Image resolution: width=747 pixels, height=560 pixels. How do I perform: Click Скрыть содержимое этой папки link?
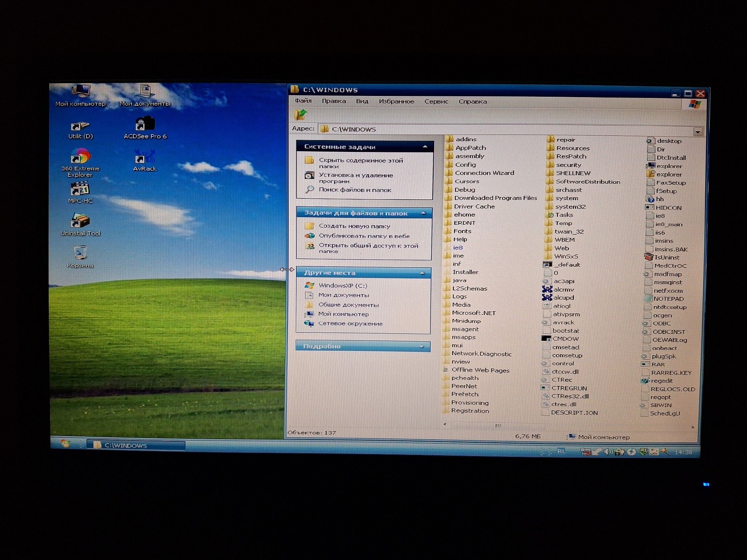[360, 163]
